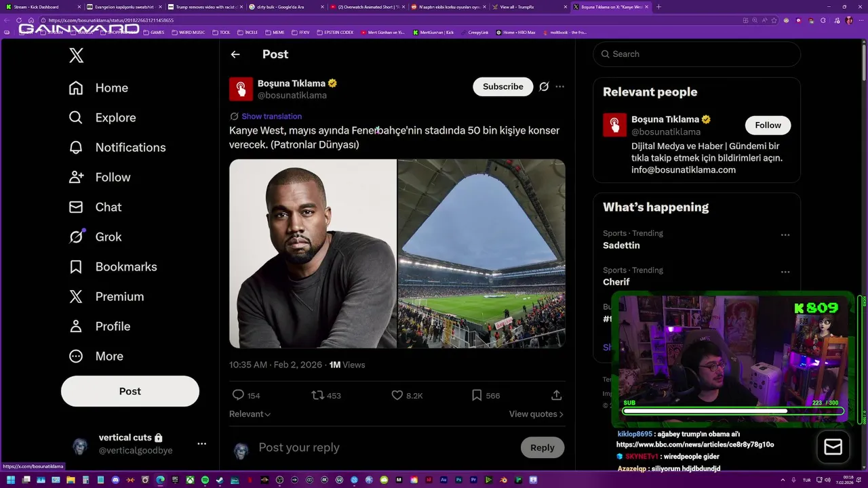The height and width of the screenshot is (488, 868).
Task: Open MertGünhan | Kick bookmark
Action: click(x=433, y=33)
